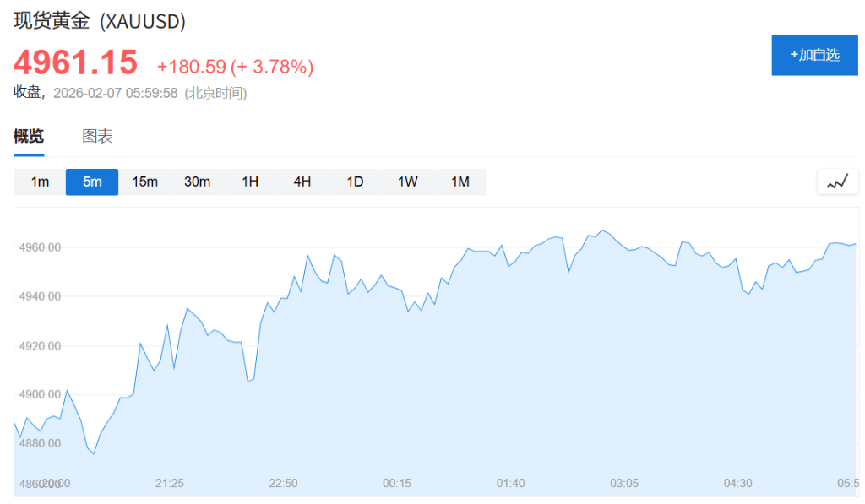This screenshot has width=865, height=504.
Task: Switch chart to 15m interval
Action: tap(144, 182)
